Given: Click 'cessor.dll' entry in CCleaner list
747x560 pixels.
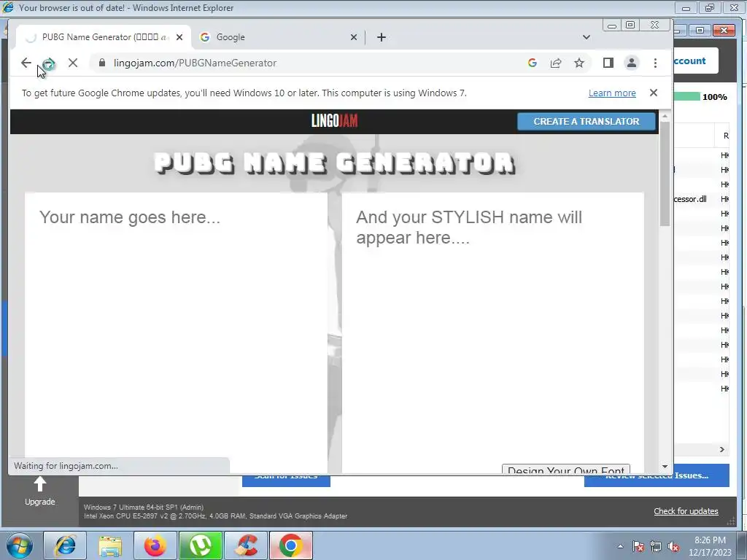Looking at the screenshot, I should tap(690, 199).
